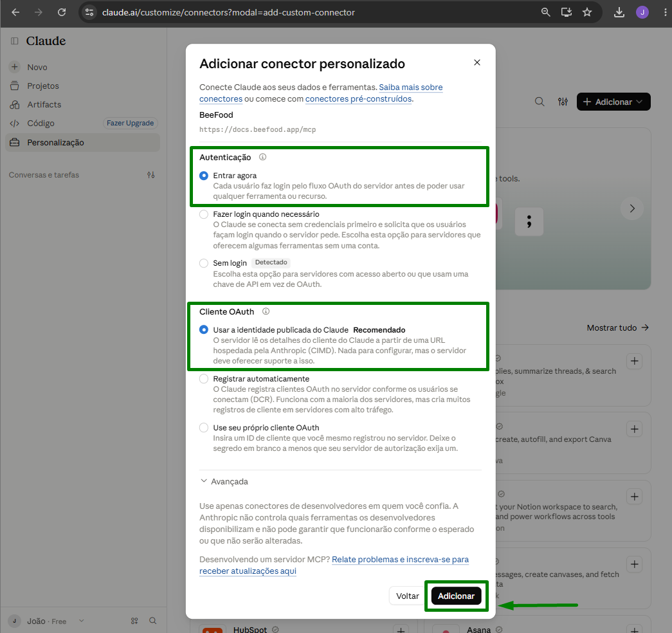Open Chrome's three-dot menu
Image resolution: width=672 pixels, height=633 pixels.
[x=665, y=12]
